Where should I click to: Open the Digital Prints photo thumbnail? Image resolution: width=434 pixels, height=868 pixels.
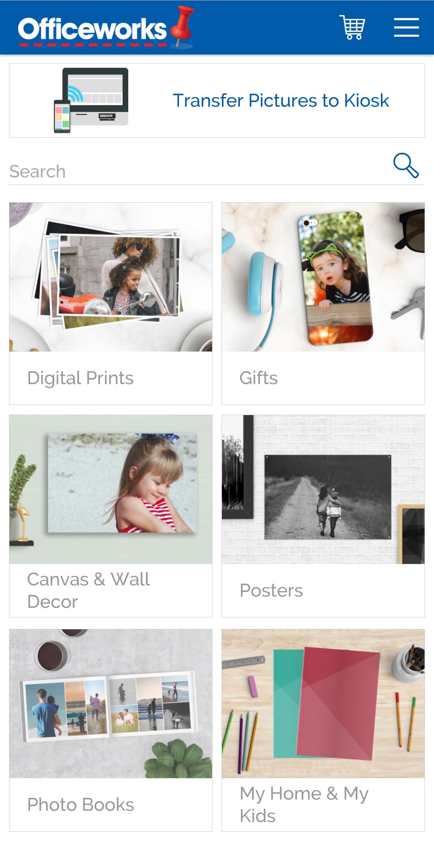(111, 277)
